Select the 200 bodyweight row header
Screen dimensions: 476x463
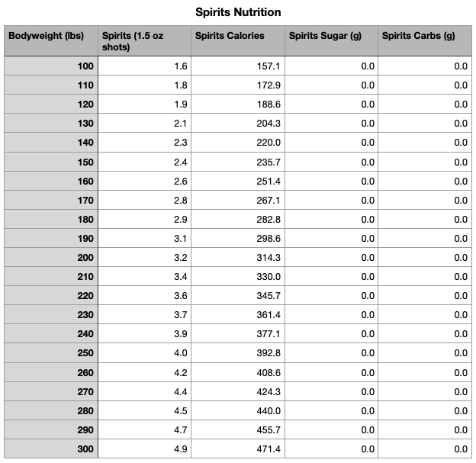(50, 258)
